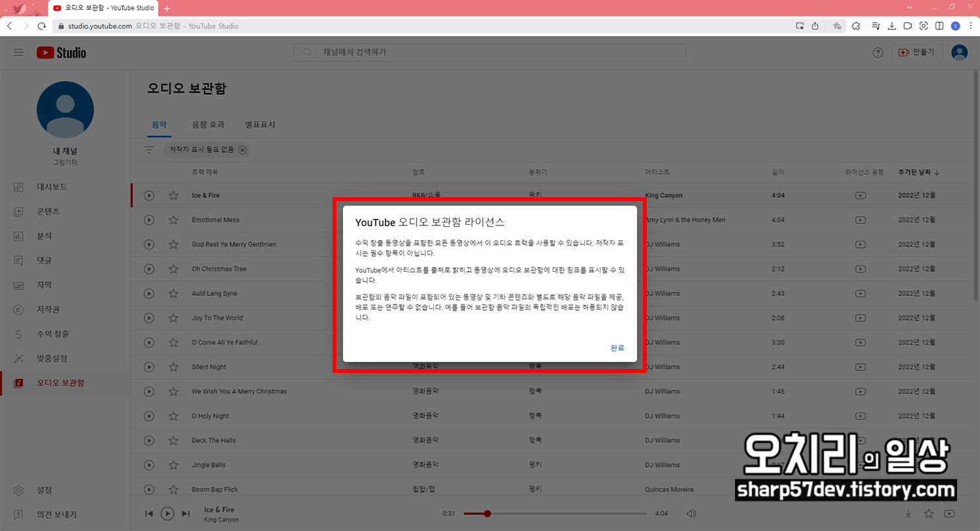The width and height of the screenshot is (980, 531).
Task: Play the Joy To The World track
Action: point(149,318)
